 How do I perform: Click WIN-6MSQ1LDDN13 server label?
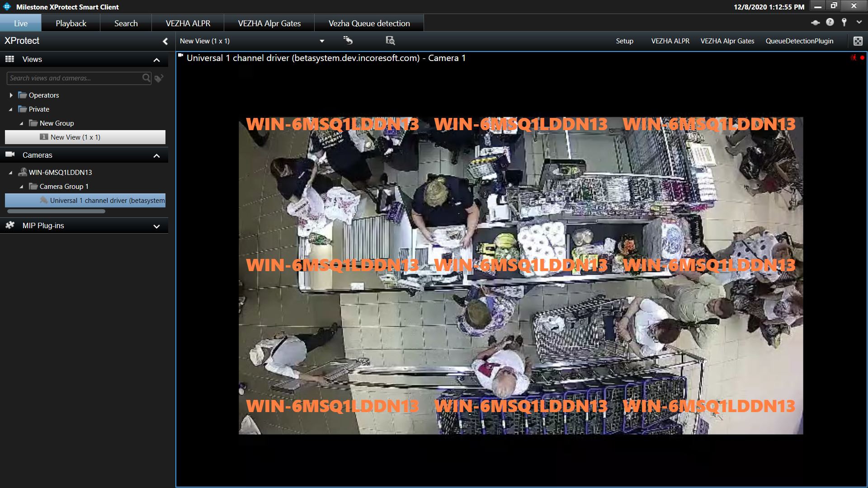point(60,172)
